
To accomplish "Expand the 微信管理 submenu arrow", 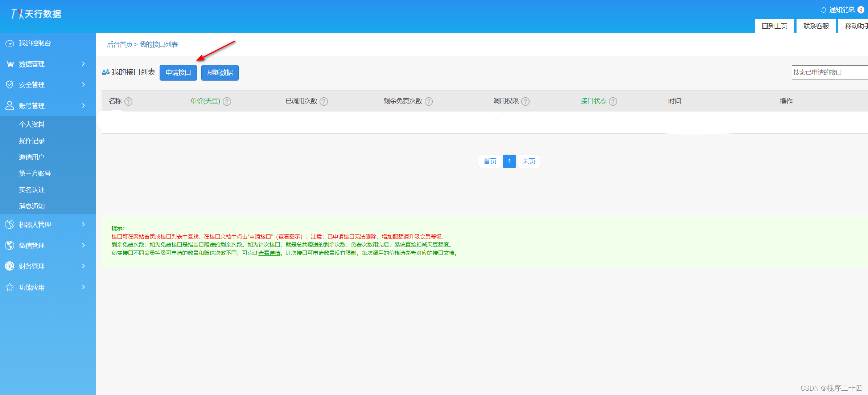I will click(x=84, y=245).
